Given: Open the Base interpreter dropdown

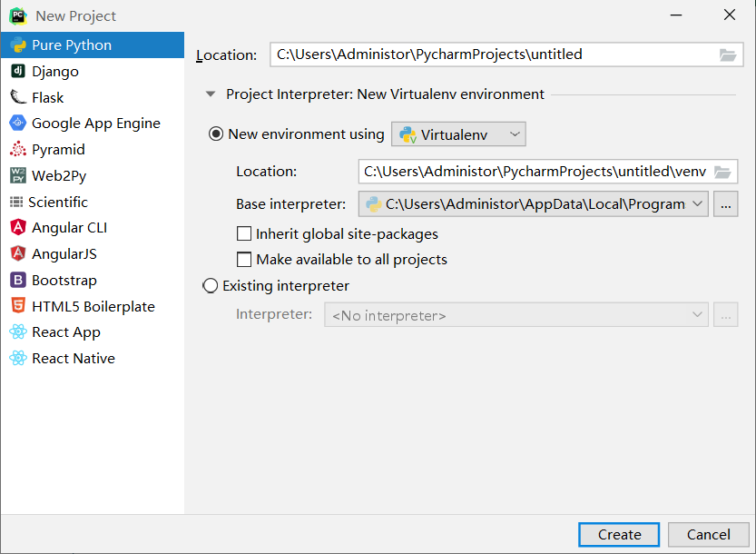Looking at the screenshot, I should [534, 204].
